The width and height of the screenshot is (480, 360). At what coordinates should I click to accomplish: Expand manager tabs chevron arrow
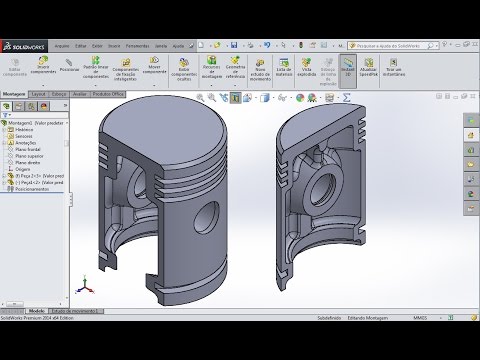(65, 105)
